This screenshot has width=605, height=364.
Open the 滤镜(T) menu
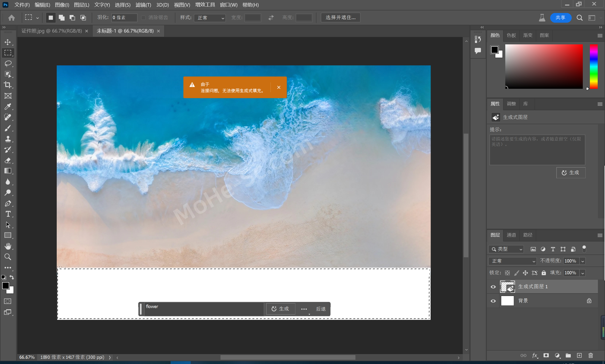(x=143, y=5)
